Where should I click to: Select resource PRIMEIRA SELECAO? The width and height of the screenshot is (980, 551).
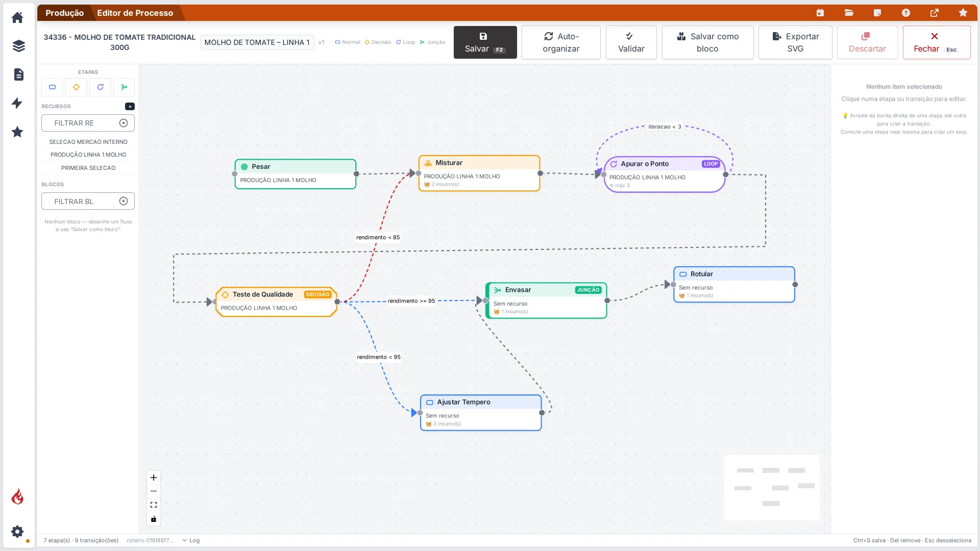pyautogui.click(x=88, y=168)
